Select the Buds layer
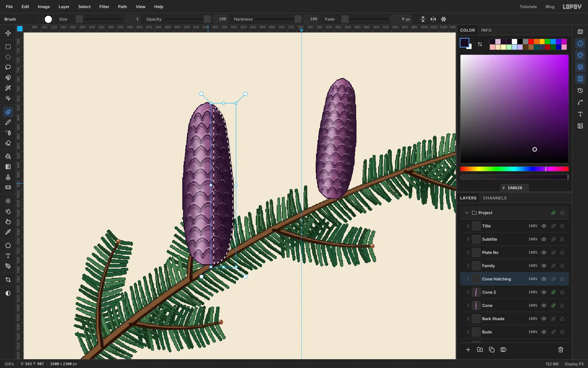588x368 pixels. 514,332
